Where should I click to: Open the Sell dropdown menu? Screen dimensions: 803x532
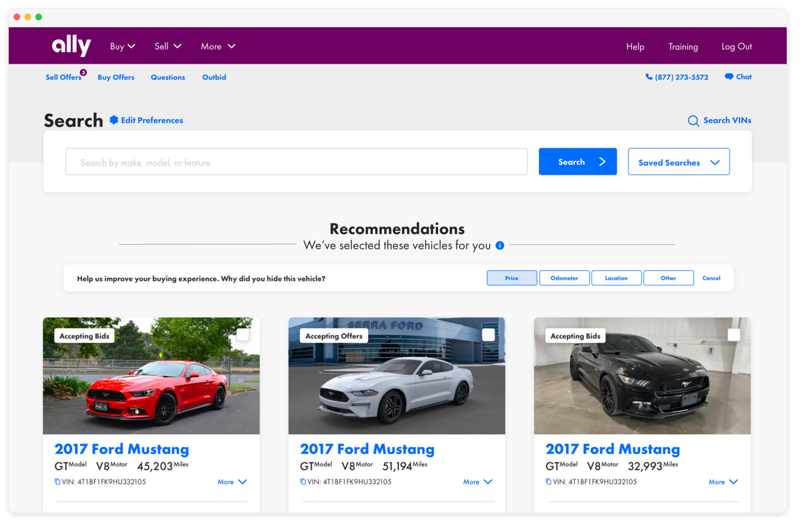click(x=168, y=46)
